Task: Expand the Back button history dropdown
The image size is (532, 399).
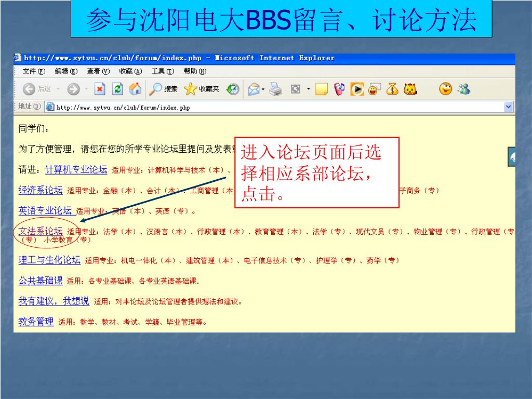Action: point(58,89)
